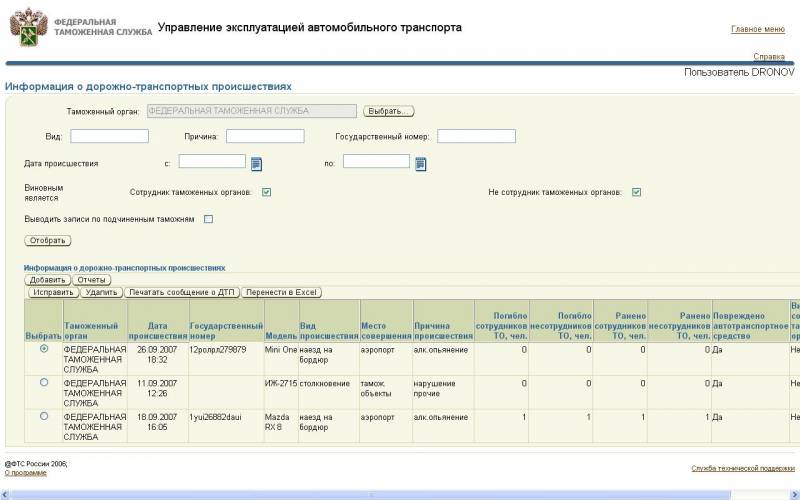800x500 pixels.
Task: Open calendar picker for end date
Action: click(x=421, y=164)
